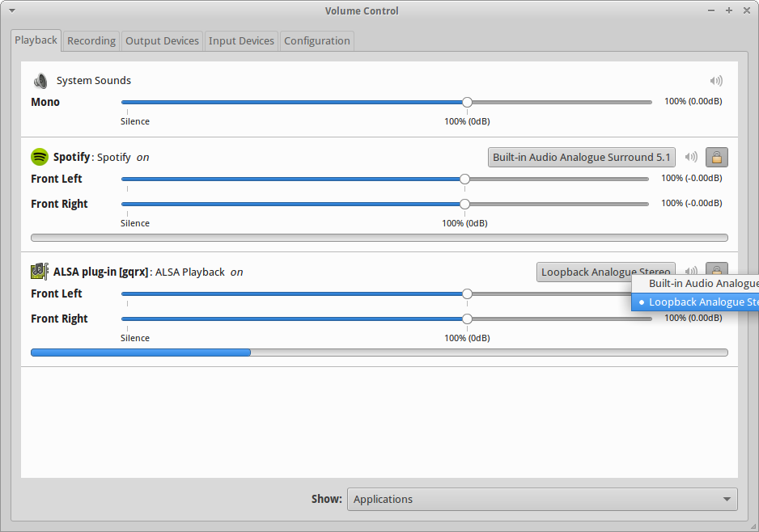This screenshot has width=759, height=532.
Task: Choose Loopback Analogue Stereo popup menu item
Action: 695,302
